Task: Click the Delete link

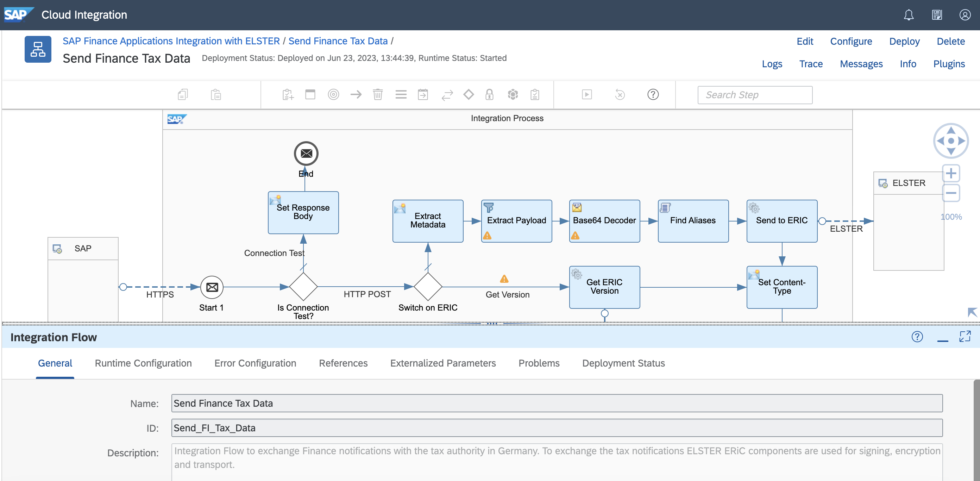Action: click(x=950, y=41)
